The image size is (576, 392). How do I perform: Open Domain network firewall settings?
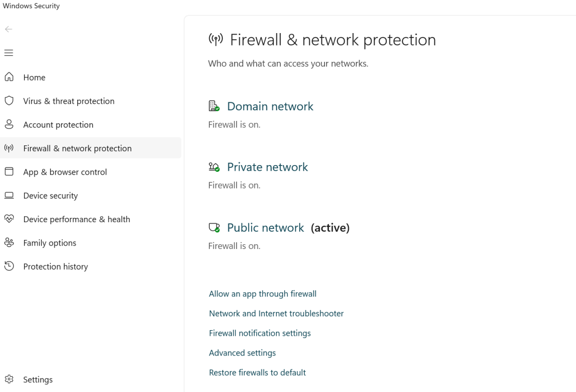pyautogui.click(x=270, y=107)
